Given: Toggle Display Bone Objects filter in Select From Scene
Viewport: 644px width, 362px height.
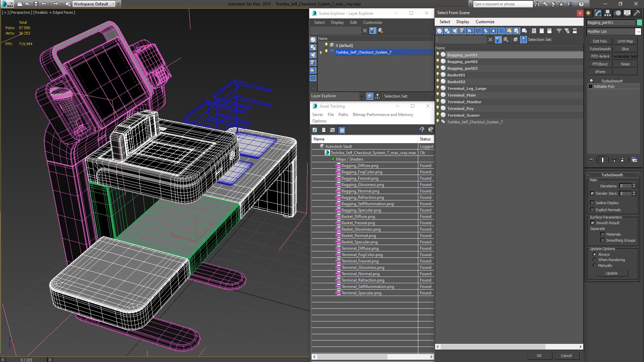Looking at the screenshot, I should (501, 31).
